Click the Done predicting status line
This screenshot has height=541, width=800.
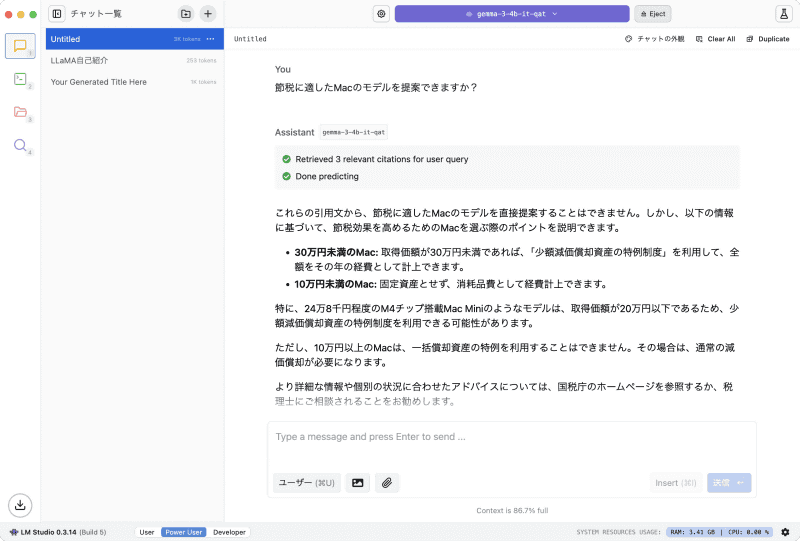click(320, 176)
